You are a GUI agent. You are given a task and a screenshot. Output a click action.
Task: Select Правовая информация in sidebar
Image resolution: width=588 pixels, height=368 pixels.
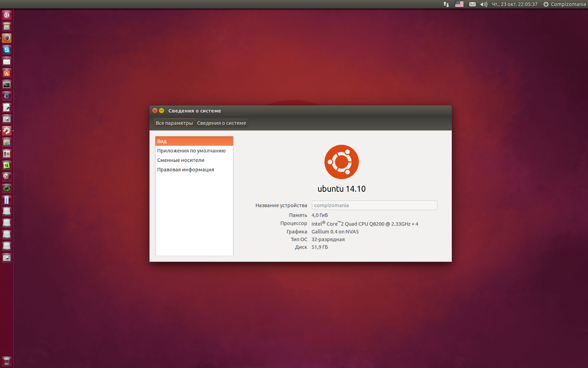click(194, 170)
